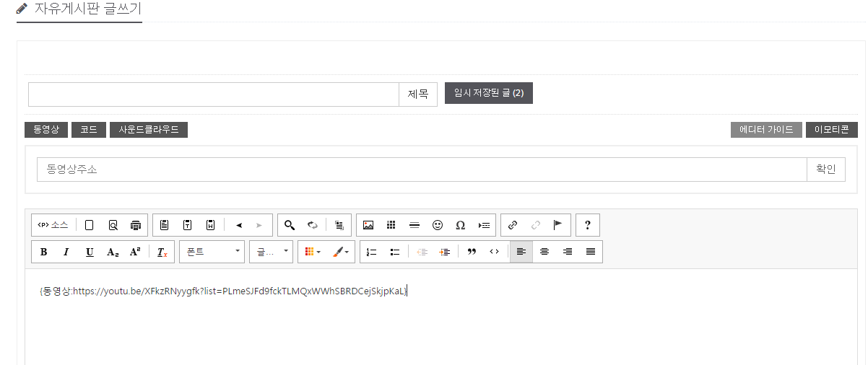The height and width of the screenshot is (365, 868).
Task: Insert a table with Table icon
Action: point(391,225)
